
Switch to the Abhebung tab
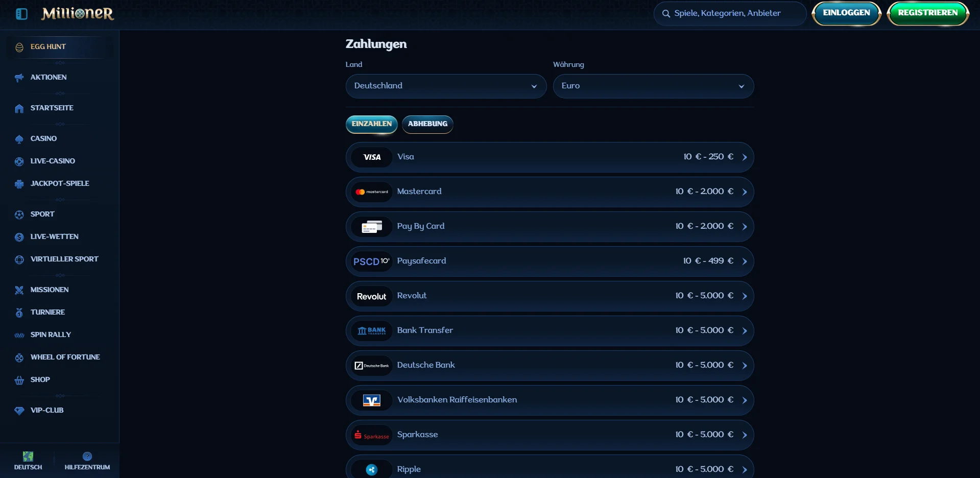pyautogui.click(x=427, y=124)
